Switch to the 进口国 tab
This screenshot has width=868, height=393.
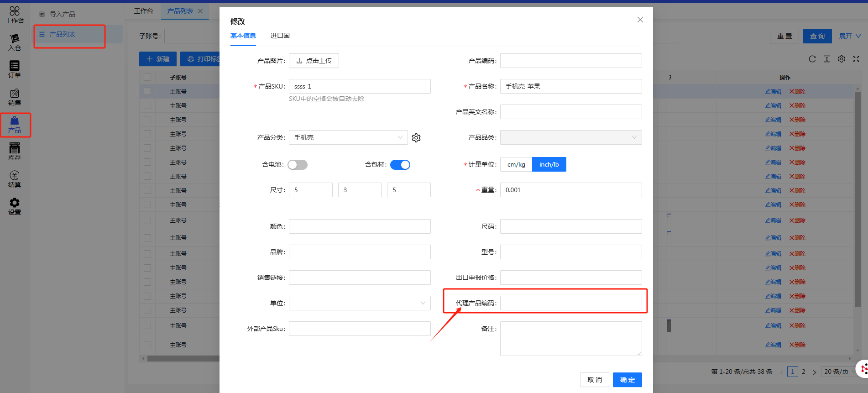[280, 36]
